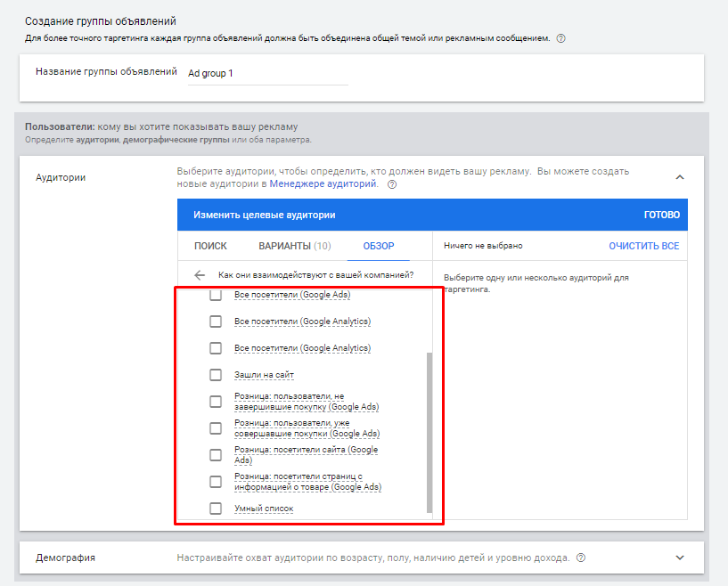
Task: Click the audience list scrollbar
Action: click(429, 432)
